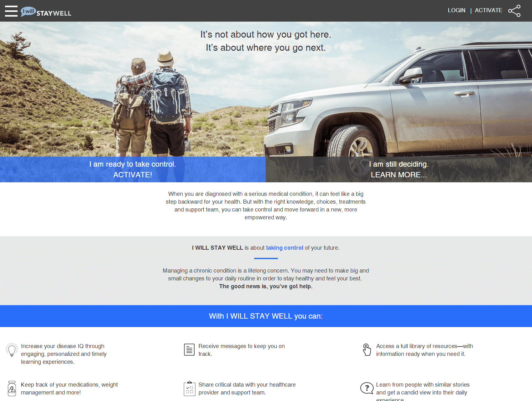Viewport: 532px width, 401px height.
Task: Click the question mark speech bubble icon
Action: point(367,388)
